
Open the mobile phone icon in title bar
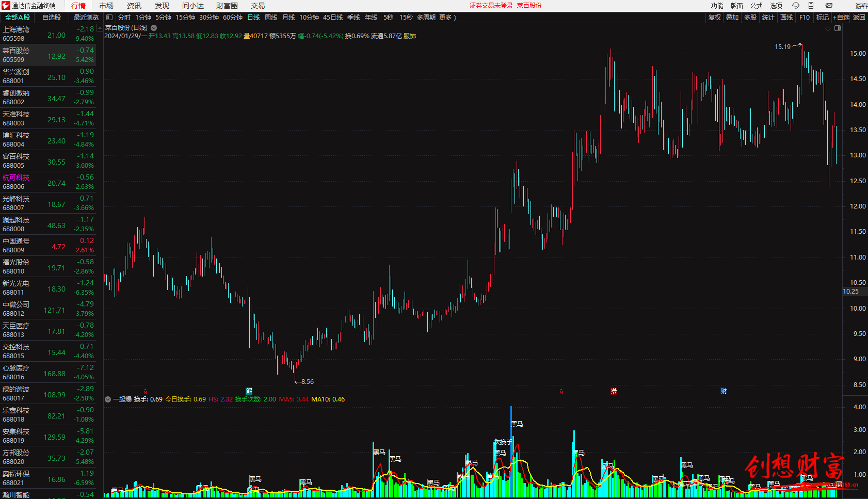[811, 6]
